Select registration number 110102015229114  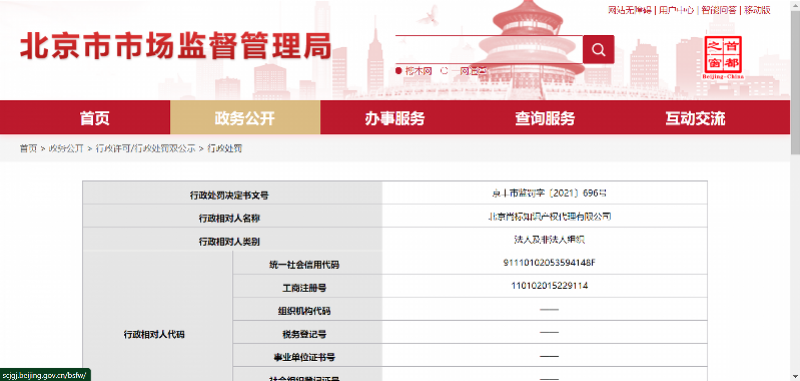click(549, 286)
